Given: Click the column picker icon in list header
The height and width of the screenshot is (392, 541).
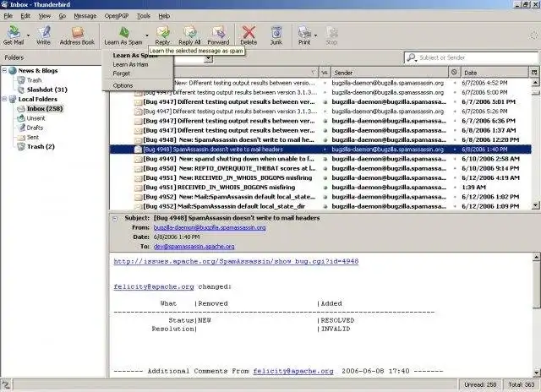Looking at the screenshot, I should (534, 73).
